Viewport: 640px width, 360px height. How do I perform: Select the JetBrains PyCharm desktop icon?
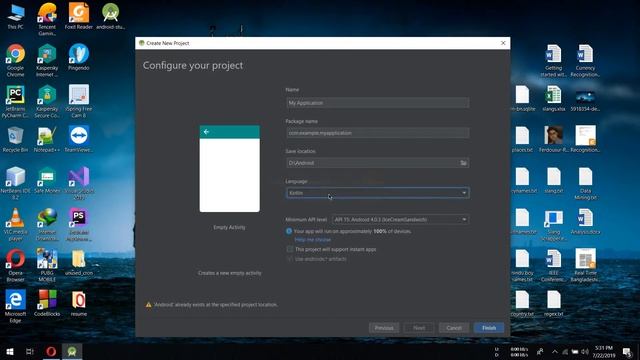coord(16,102)
